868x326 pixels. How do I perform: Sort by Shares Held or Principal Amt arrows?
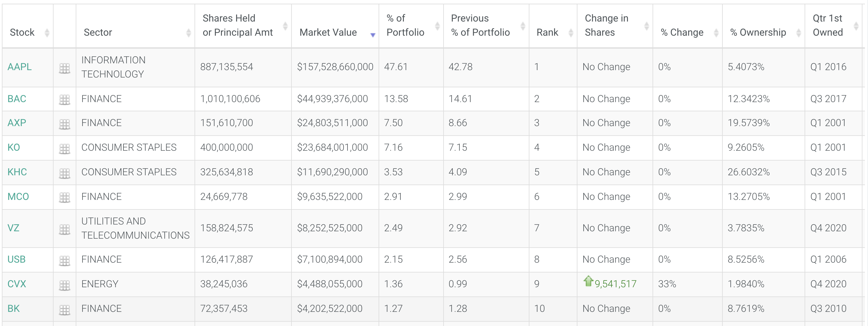(x=285, y=26)
